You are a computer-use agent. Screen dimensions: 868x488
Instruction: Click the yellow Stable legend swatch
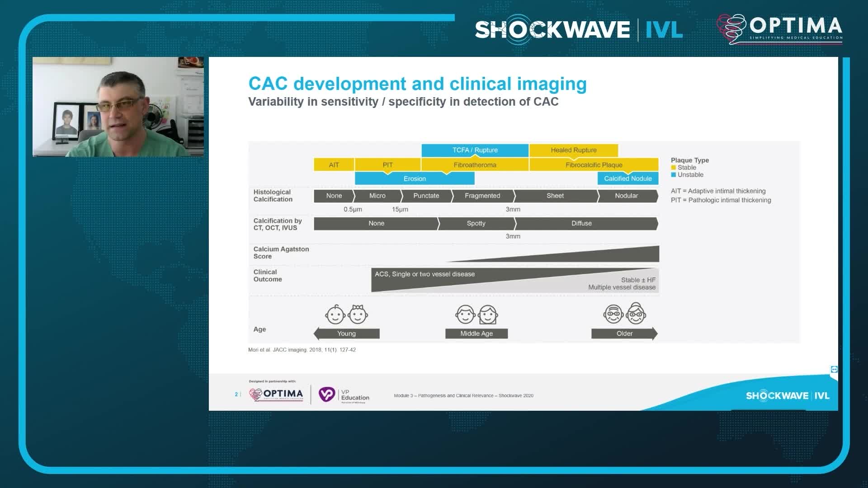673,168
